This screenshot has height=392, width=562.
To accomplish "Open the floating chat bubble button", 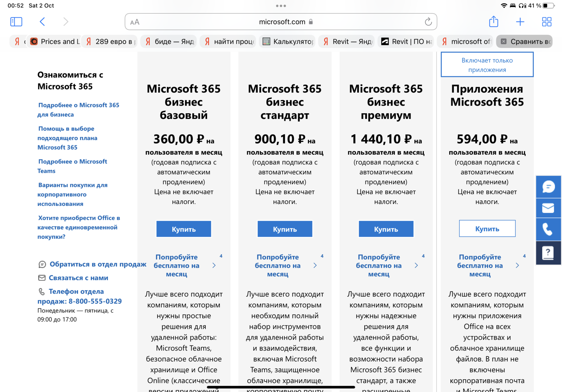I will [x=548, y=187].
